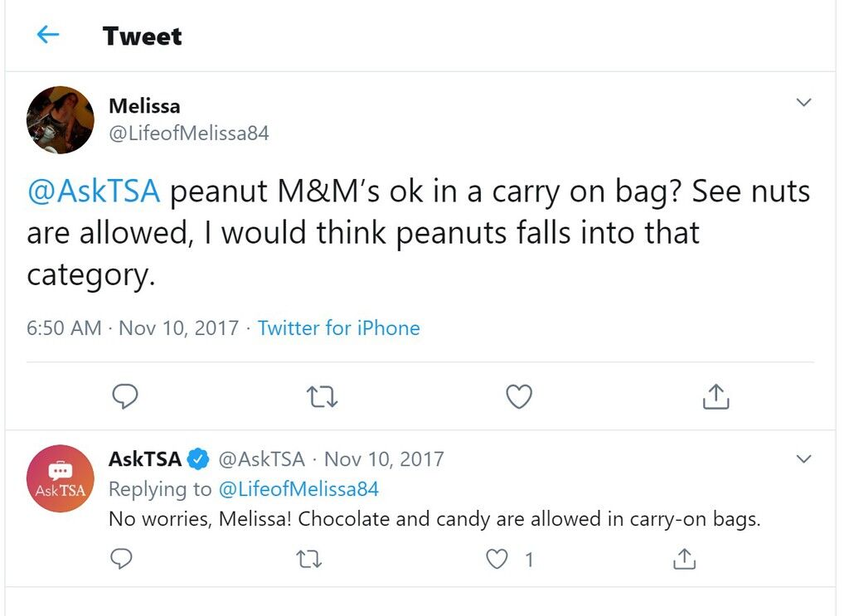Follow the @AskTSA mention in the tweet
Viewport: 849px width, 616px height.
pos(94,191)
